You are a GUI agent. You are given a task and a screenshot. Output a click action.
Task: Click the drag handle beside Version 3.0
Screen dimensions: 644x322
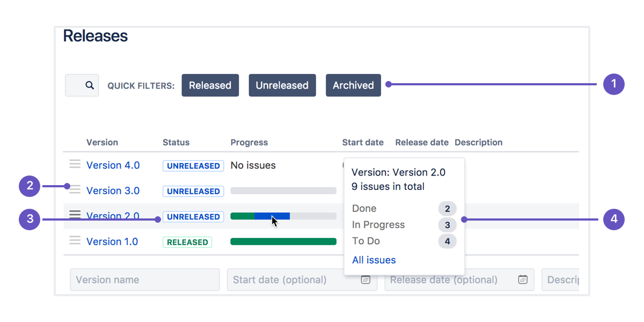pyautogui.click(x=75, y=189)
